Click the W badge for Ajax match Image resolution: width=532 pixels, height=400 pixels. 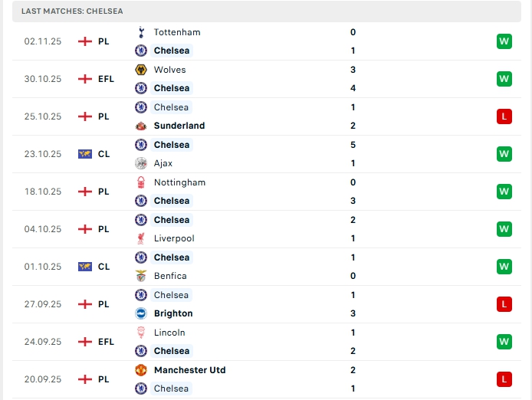[504, 154]
